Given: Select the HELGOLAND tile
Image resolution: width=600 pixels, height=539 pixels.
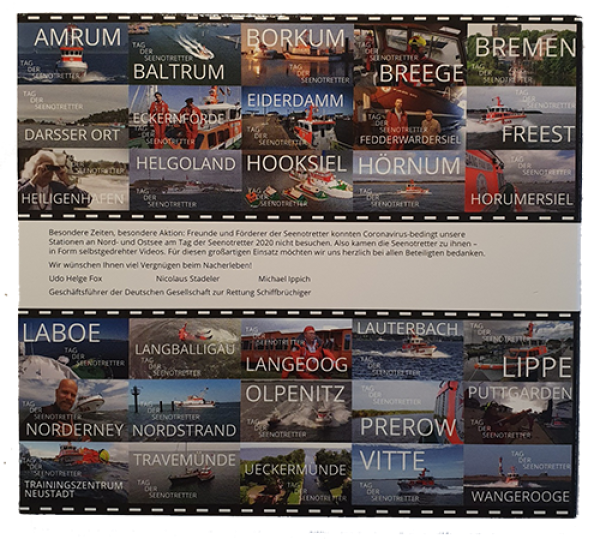Looking at the screenshot, I should coord(186,180).
